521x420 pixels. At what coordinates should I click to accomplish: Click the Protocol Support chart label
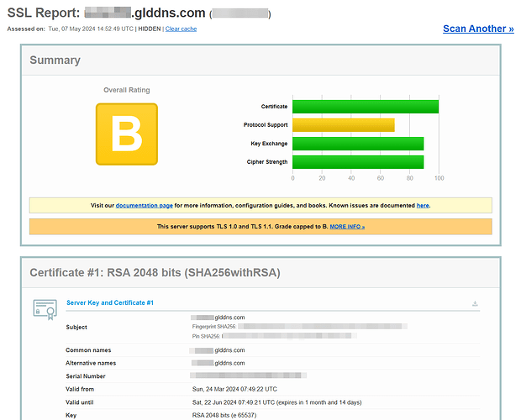pos(266,125)
